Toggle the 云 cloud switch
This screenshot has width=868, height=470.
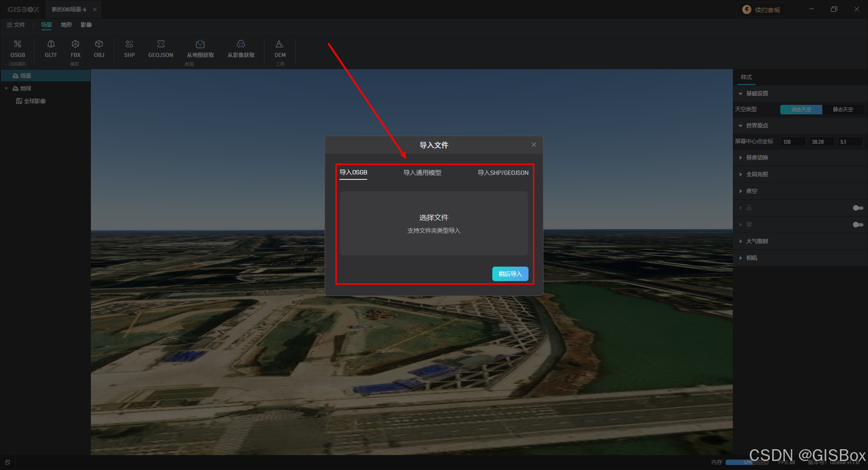tap(858, 208)
